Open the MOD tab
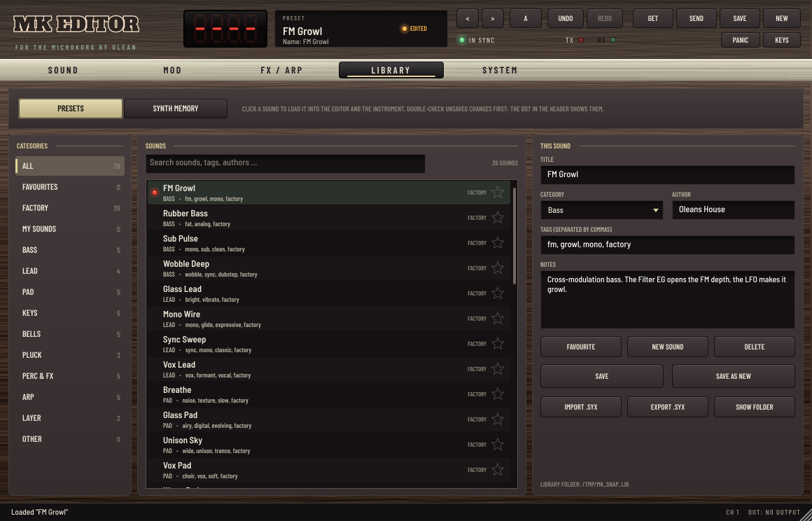 [172, 70]
